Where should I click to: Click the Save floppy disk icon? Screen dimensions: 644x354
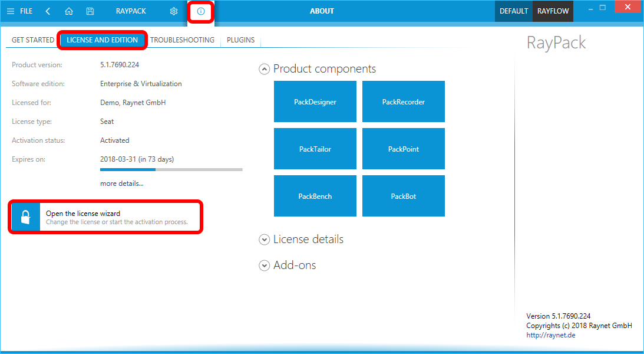[x=90, y=11]
